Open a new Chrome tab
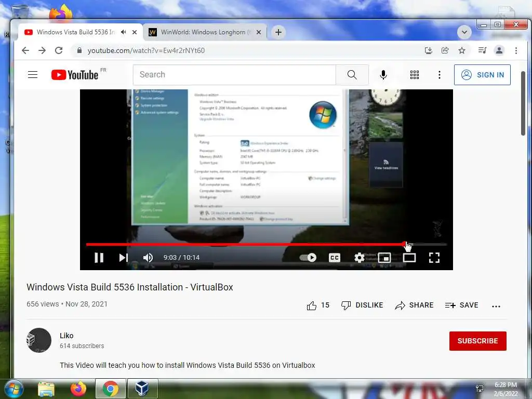This screenshot has width=532, height=399. pos(278,32)
